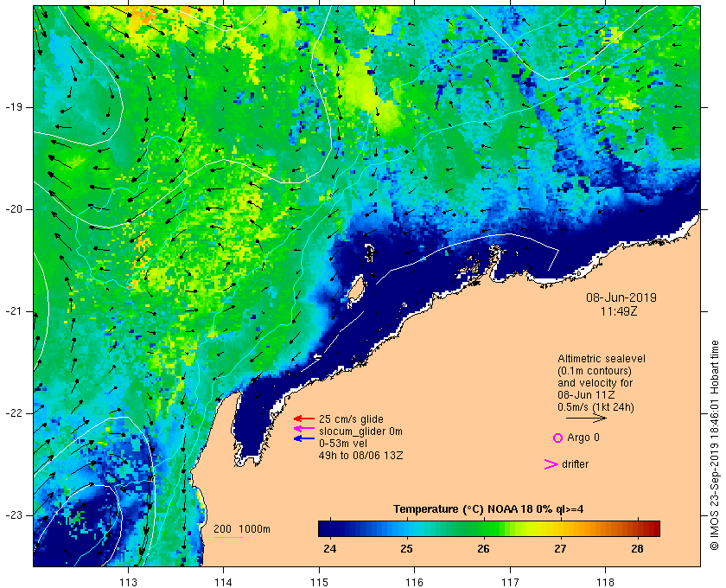Click the cyan 200 1000m depth line sample
Viewport: 726px width, 588px height.
coord(228,538)
